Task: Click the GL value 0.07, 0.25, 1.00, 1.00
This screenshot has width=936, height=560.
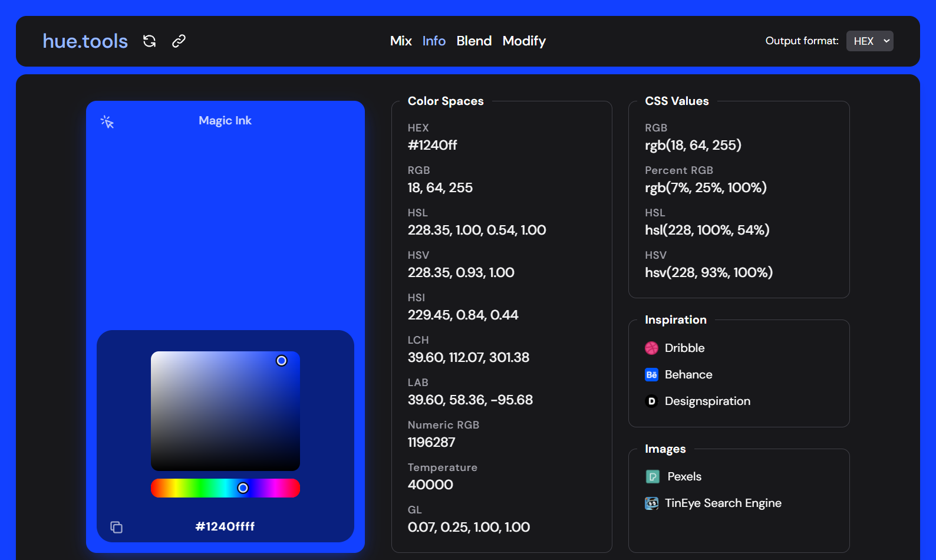Action: click(x=469, y=527)
